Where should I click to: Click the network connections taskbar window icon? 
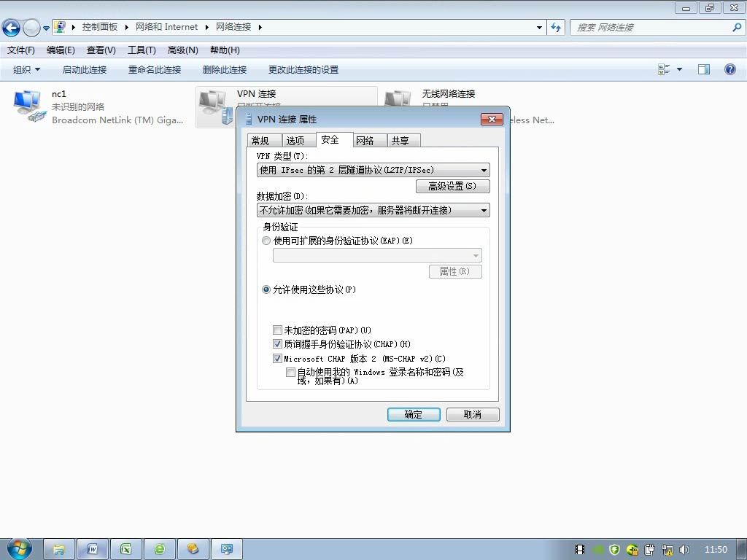tap(227, 550)
